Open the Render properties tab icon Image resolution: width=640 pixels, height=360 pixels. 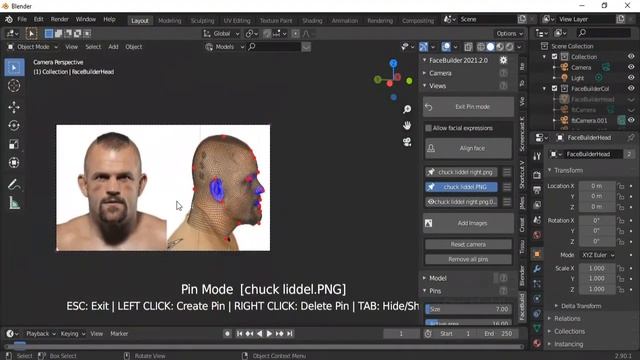coord(537,175)
